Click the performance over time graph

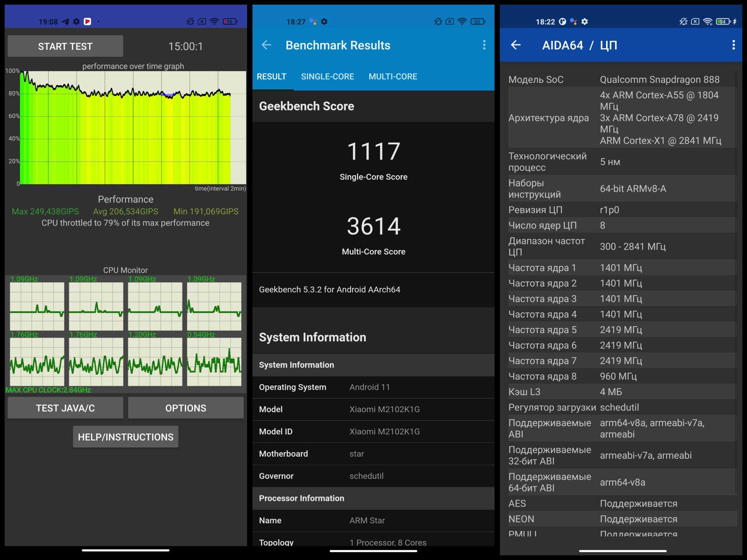click(132, 128)
